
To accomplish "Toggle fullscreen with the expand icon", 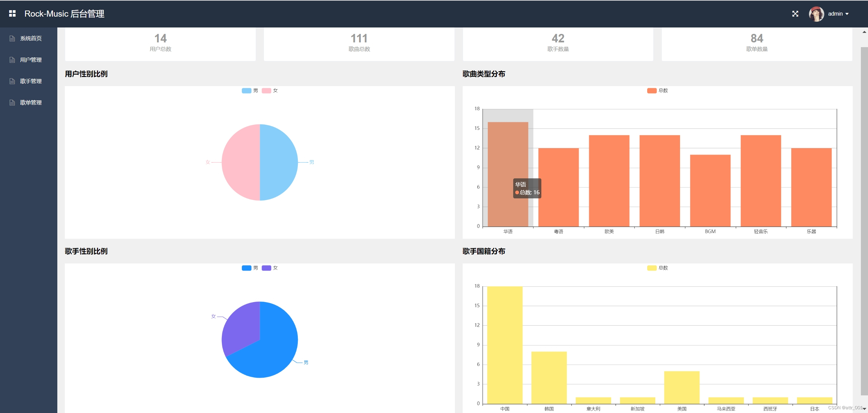I will click(795, 14).
